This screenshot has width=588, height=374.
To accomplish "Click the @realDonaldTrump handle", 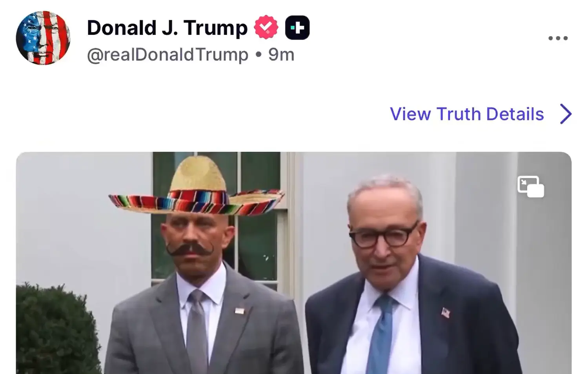I will pyautogui.click(x=167, y=54).
